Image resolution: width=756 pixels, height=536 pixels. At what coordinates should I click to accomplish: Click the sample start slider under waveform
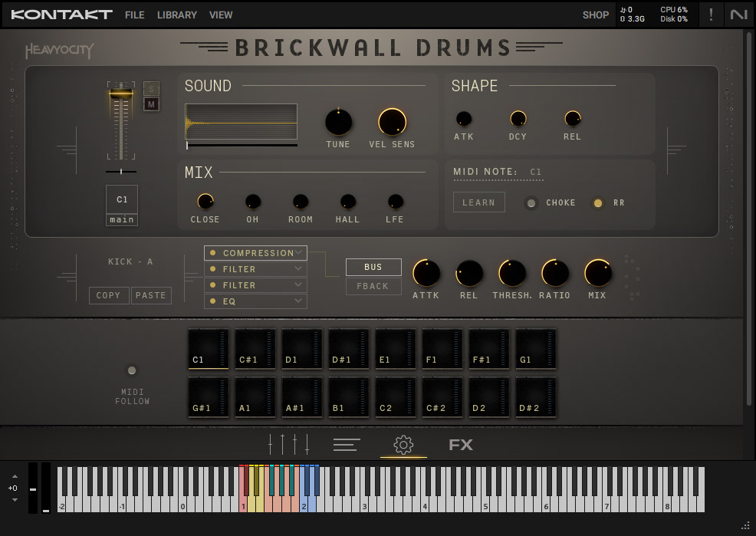click(x=242, y=145)
